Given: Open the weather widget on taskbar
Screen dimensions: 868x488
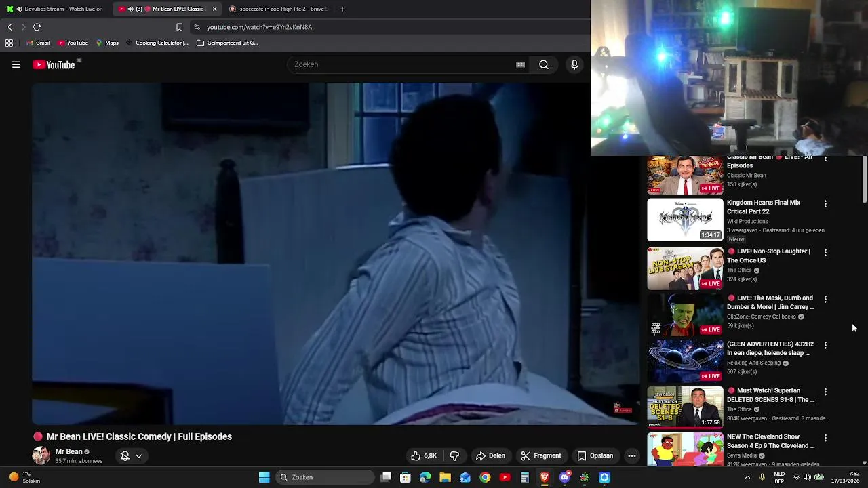Looking at the screenshot, I should [24, 477].
